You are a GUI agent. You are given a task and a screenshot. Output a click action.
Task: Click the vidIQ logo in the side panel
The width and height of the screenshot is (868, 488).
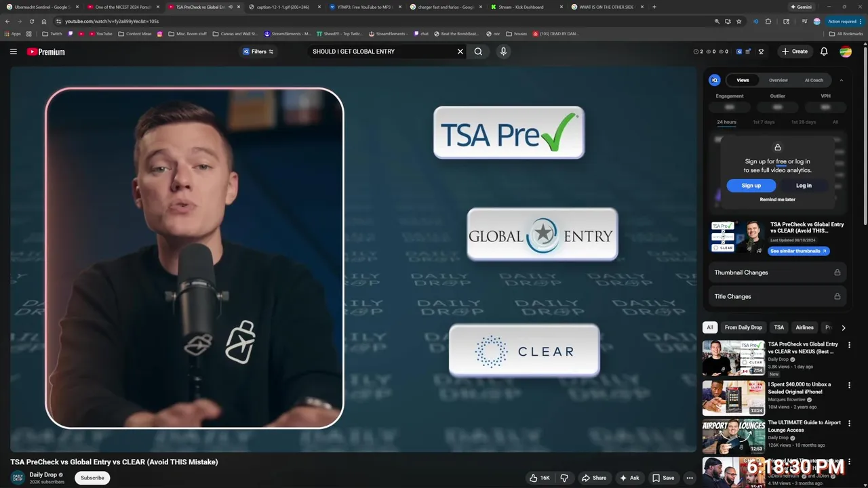click(x=715, y=80)
